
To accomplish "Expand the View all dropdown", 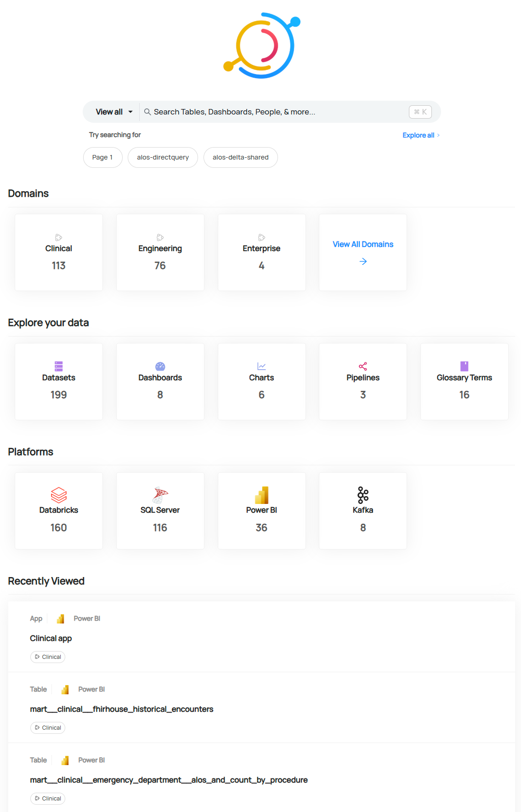I will [114, 112].
